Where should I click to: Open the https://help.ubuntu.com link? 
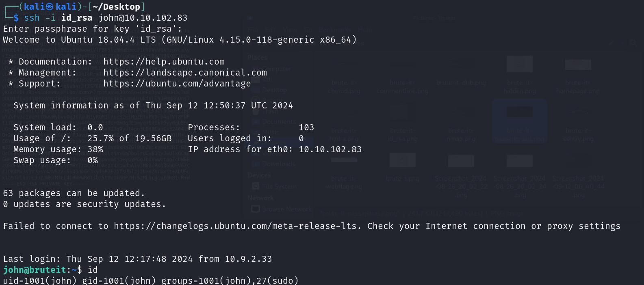point(164,62)
